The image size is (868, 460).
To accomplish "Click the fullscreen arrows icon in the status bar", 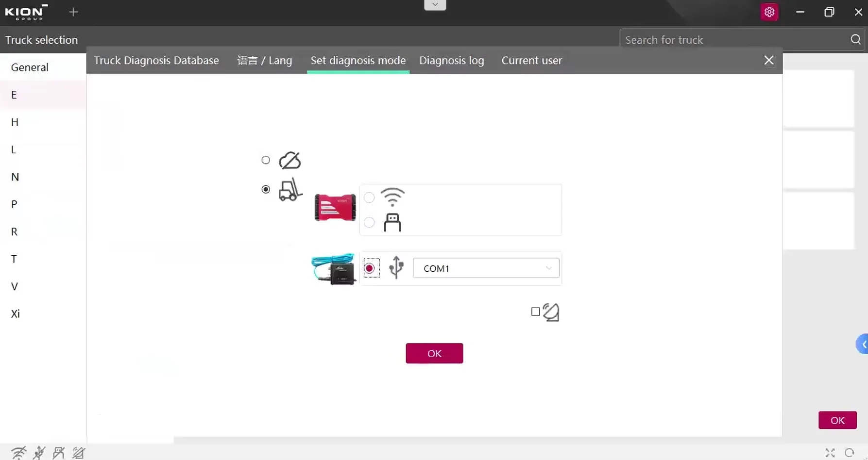I will tap(830, 453).
